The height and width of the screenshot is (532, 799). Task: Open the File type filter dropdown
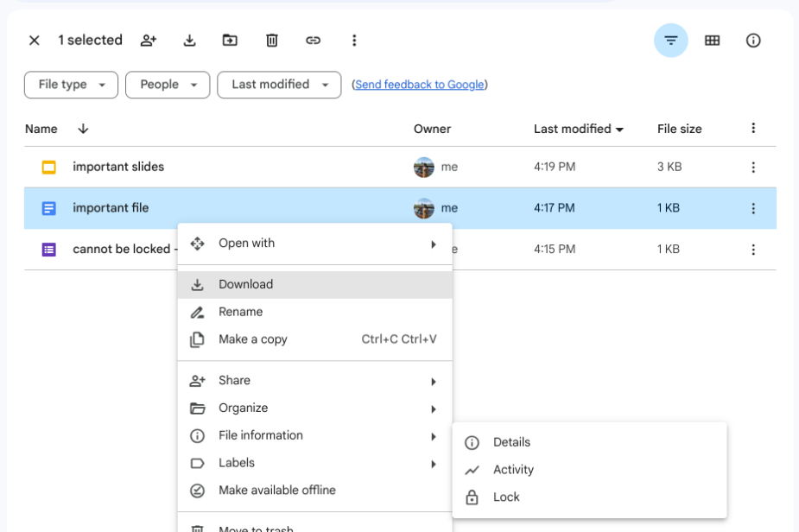click(x=71, y=85)
